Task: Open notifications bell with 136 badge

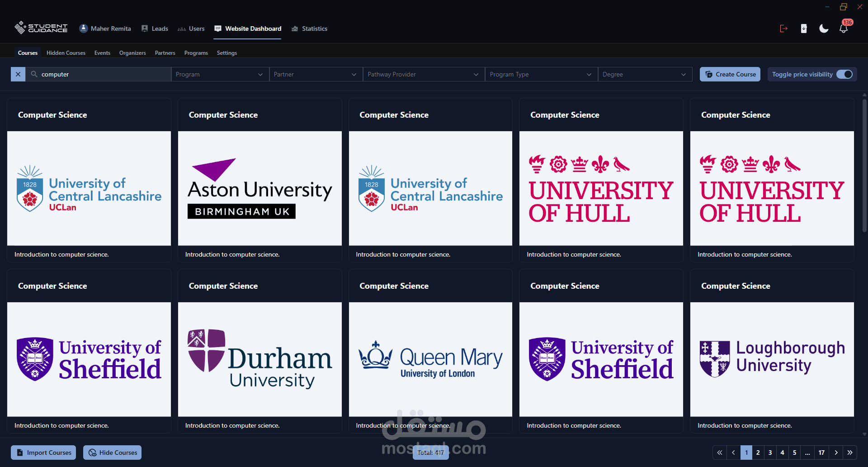Action: click(x=844, y=28)
